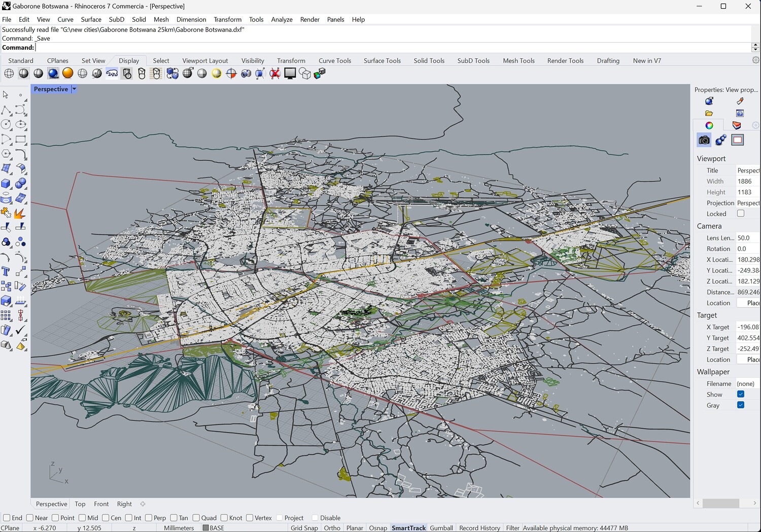This screenshot has width=761, height=532.
Task: Choose the Box solid tool in sidebar
Action: click(x=6, y=184)
